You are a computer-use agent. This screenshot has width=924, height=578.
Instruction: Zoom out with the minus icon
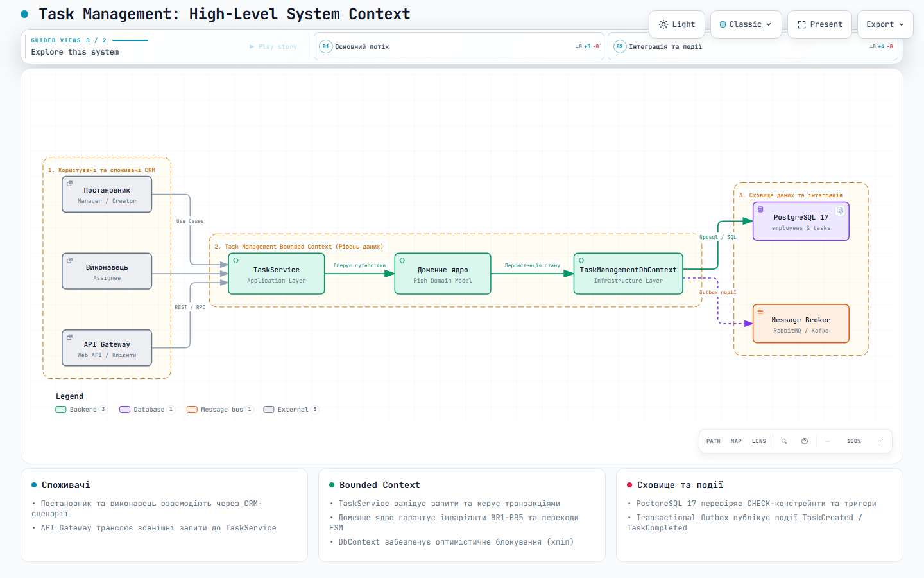[x=828, y=441]
